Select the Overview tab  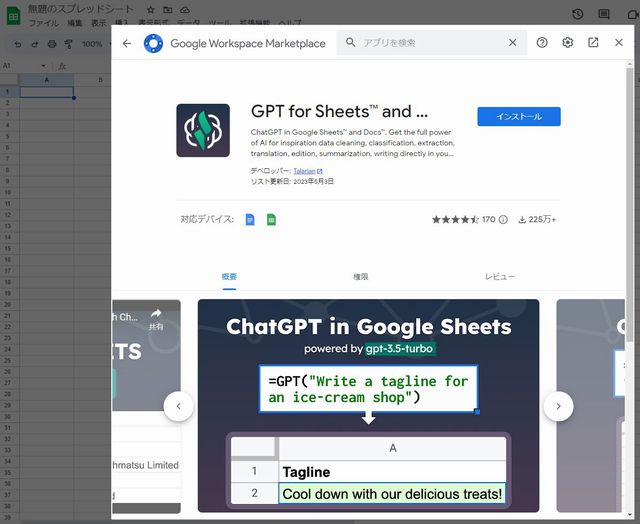[229, 277]
